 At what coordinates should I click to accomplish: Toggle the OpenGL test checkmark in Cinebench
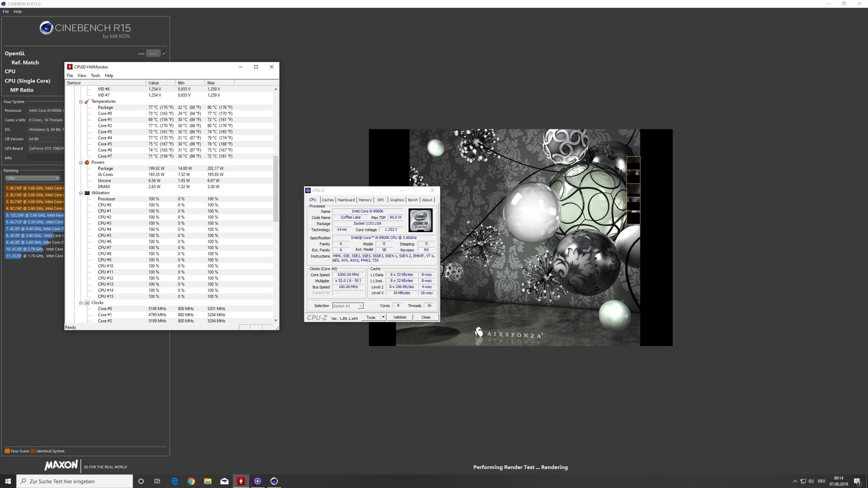(x=164, y=53)
